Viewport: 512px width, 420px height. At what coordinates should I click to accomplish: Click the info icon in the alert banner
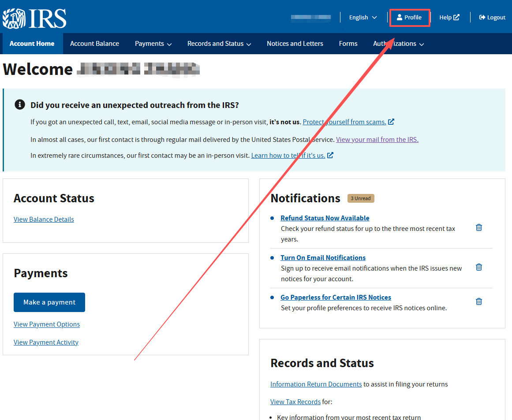click(x=19, y=104)
